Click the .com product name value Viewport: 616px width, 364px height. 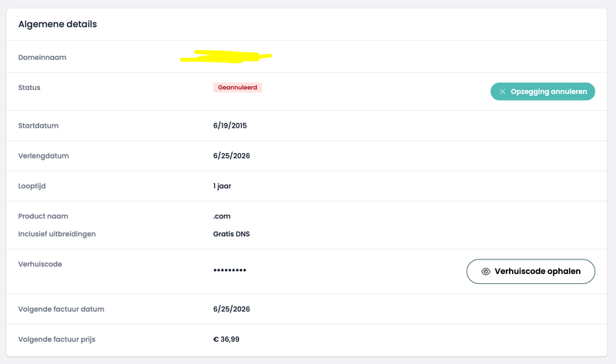pyautogui.click(x=223, y=216)
